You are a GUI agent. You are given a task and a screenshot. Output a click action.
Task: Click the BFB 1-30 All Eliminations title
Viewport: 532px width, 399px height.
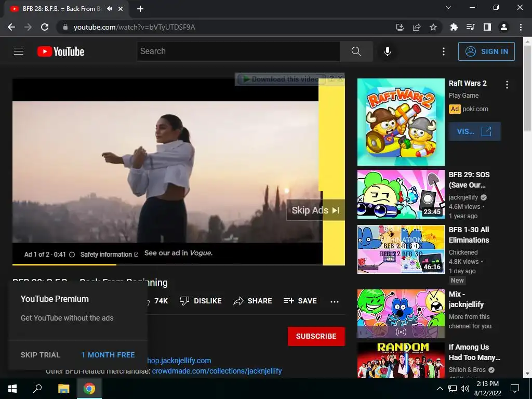[x=469, y=235]
